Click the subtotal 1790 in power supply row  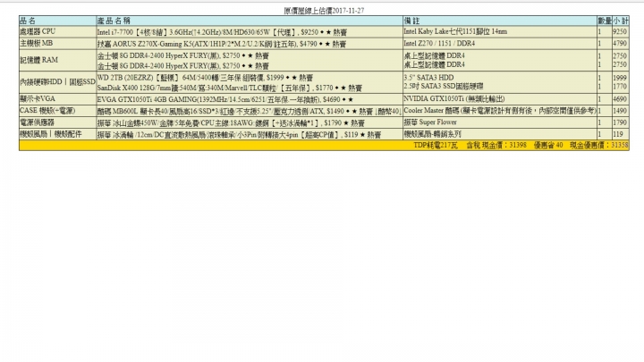[620, 122]
